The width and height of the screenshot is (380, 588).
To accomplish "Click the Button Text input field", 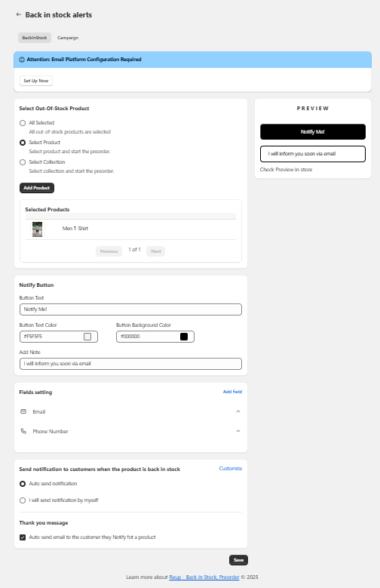I will point(130,309).
